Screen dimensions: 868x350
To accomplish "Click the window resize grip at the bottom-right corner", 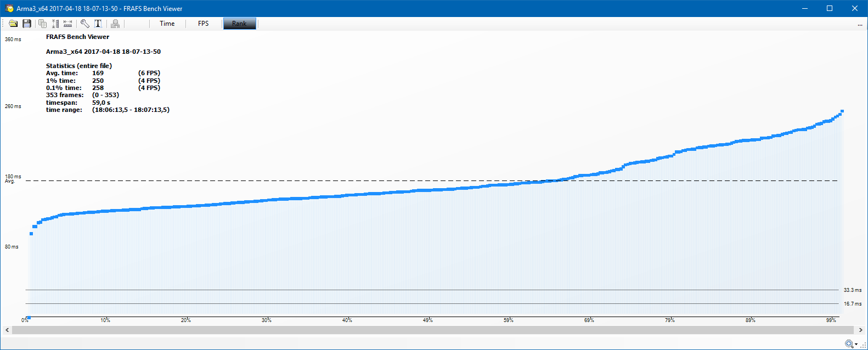I will click(x=863, y=345).
